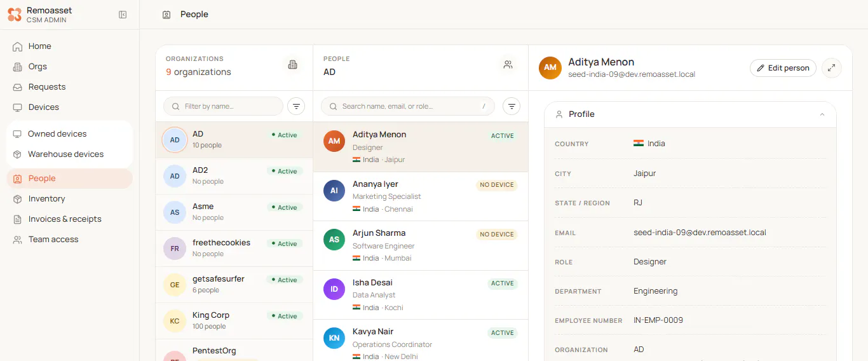Open the people list filter icon
This screenshot has height=361, width=868.
tap(512, 106)
